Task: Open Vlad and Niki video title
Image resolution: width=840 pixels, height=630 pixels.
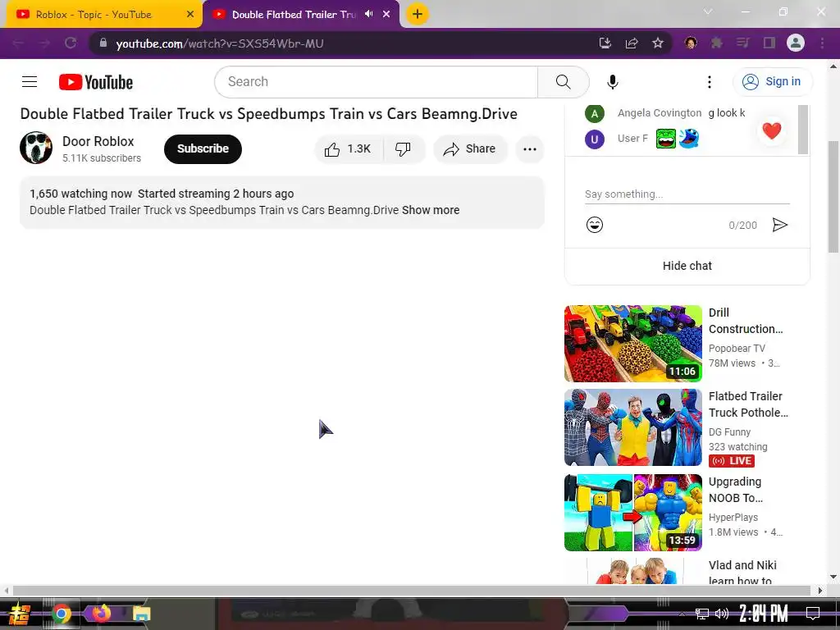Action: click(742, 573)
